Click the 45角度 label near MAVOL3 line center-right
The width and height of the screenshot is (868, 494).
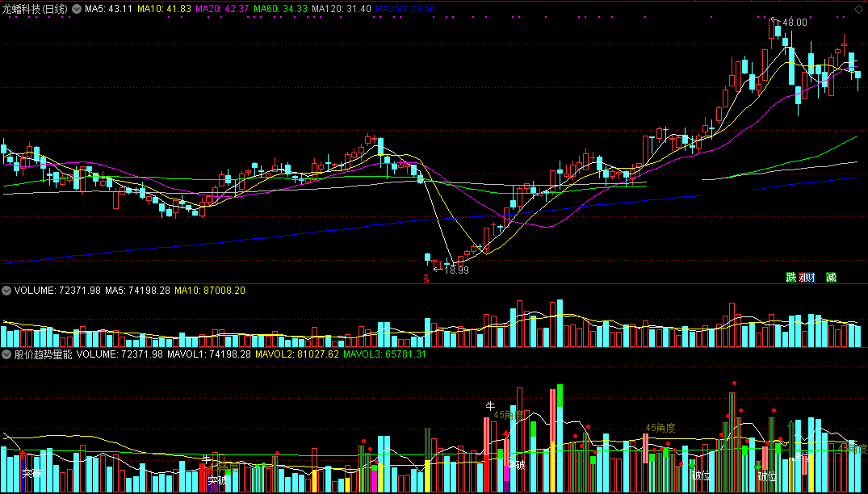pos(660,428)
